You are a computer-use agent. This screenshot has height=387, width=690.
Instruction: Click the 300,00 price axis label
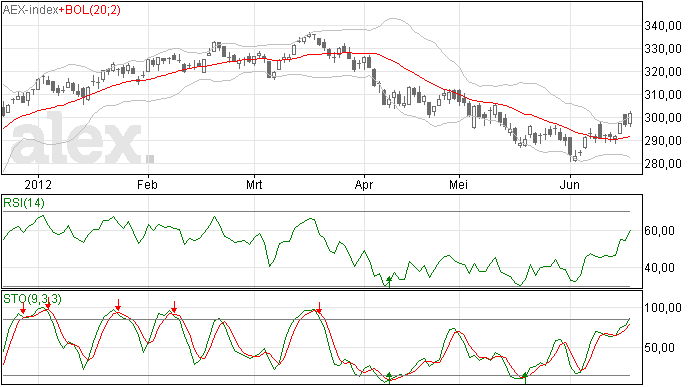pyautogui.click(x=663, y=118)
